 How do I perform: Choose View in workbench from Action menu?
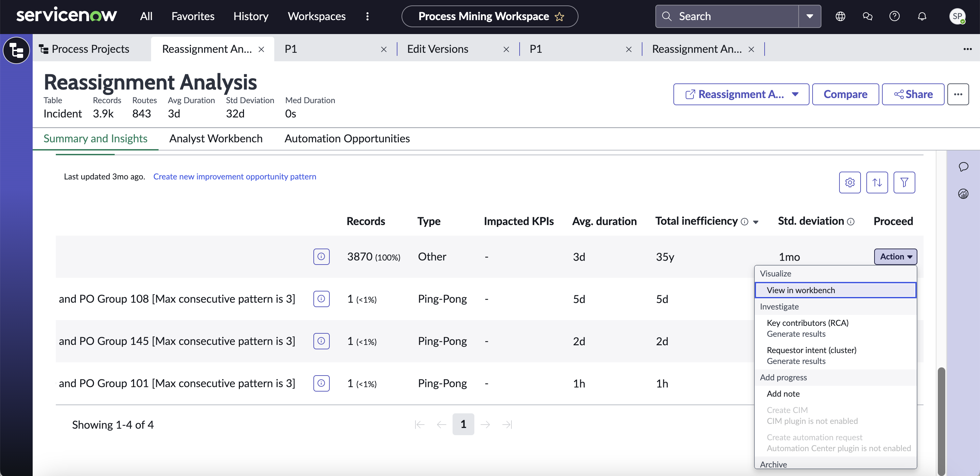[835, 290]
